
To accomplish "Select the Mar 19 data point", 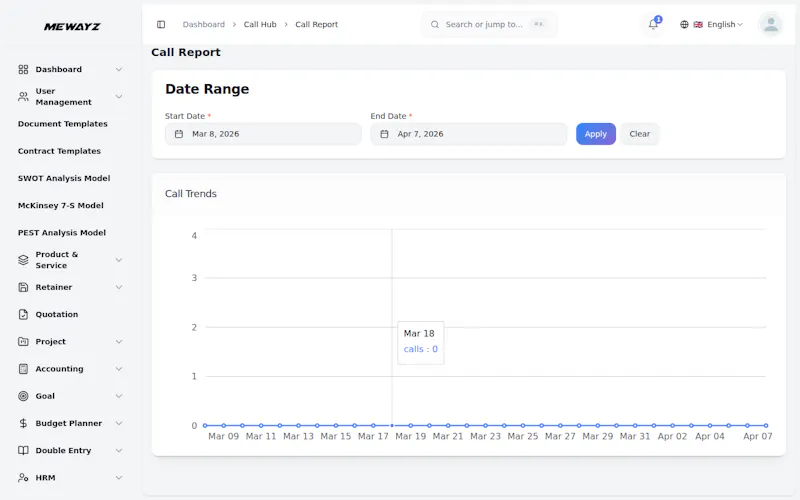I will [411, 425].
